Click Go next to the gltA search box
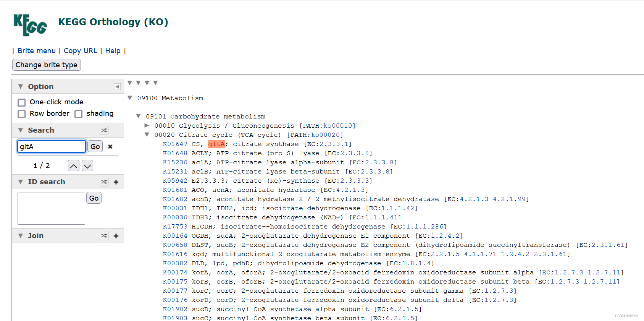 tap(95, 146)
